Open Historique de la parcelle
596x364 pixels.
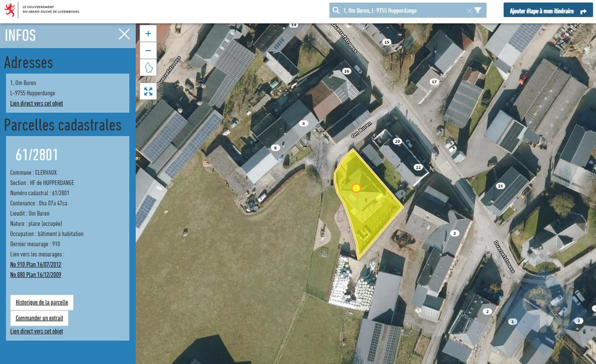tap(42, 302)
